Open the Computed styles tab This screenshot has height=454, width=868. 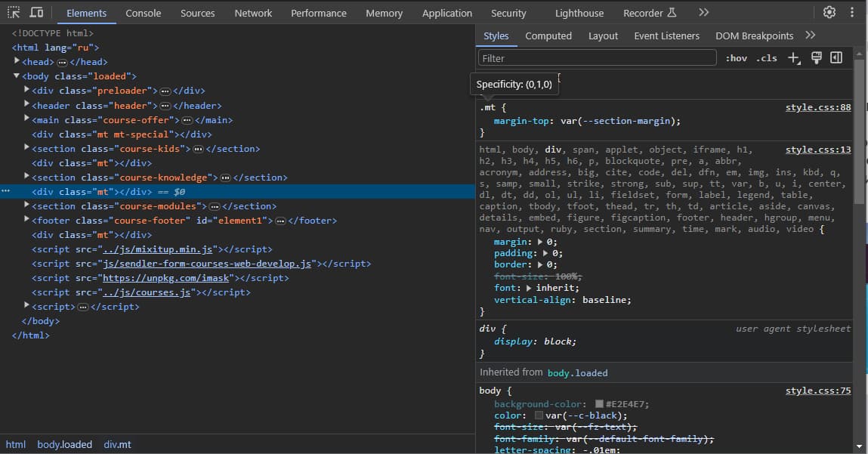coord(548,36)
